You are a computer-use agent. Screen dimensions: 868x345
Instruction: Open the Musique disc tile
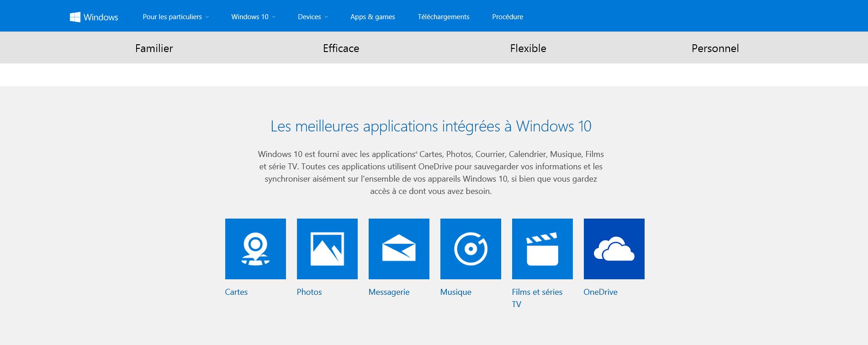pos(471,249)
